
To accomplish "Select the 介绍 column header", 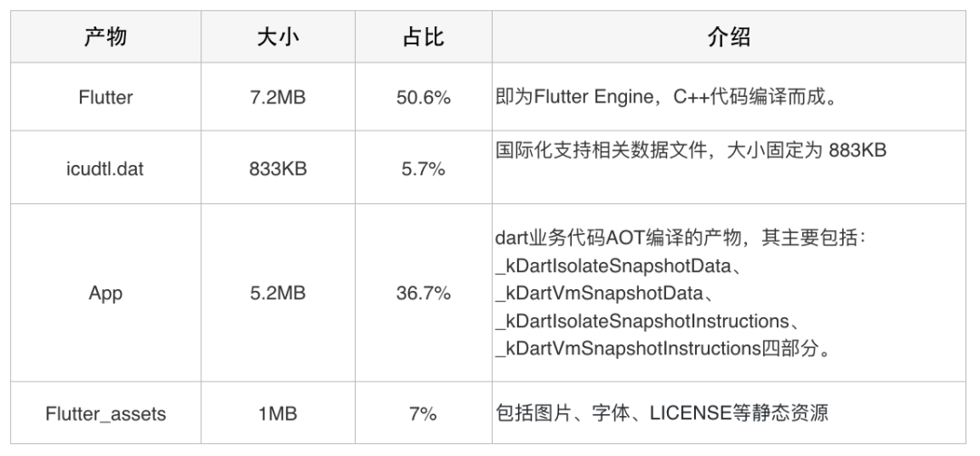I will click(729, 37).
